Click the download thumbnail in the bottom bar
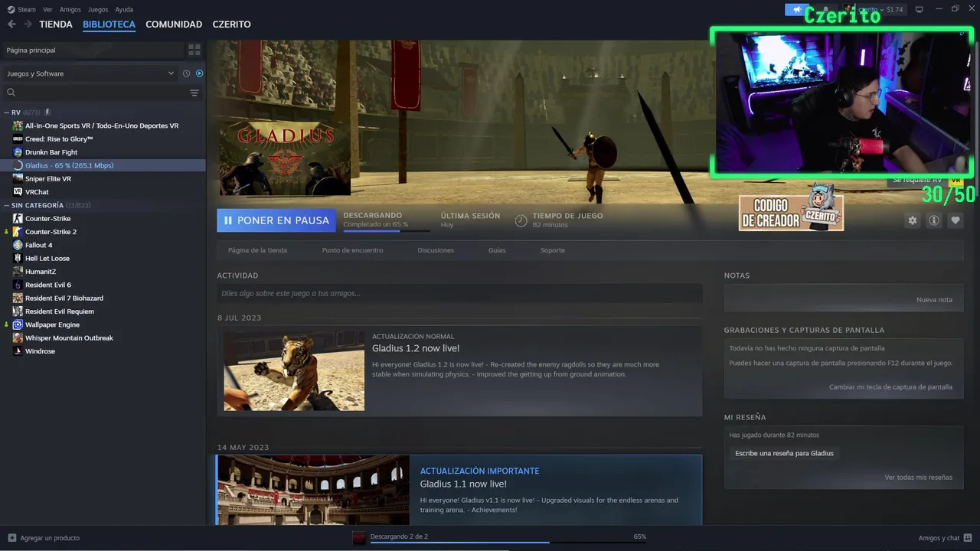This screenshot has height=551, width=980. 359,538
